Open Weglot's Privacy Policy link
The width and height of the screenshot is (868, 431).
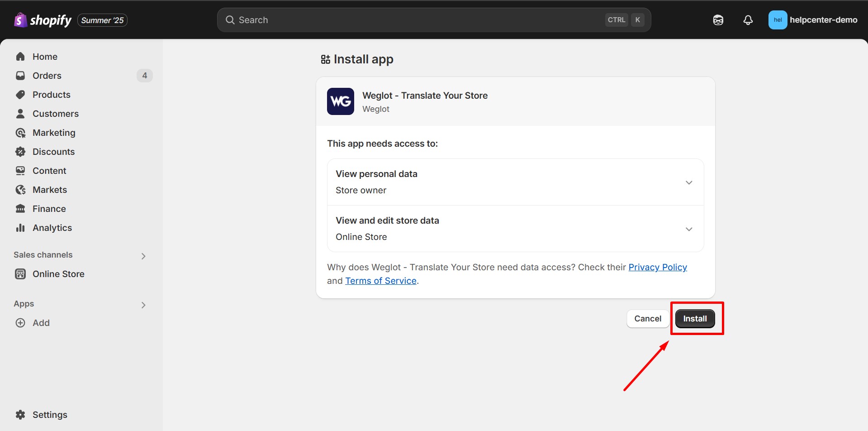[658, 267]
